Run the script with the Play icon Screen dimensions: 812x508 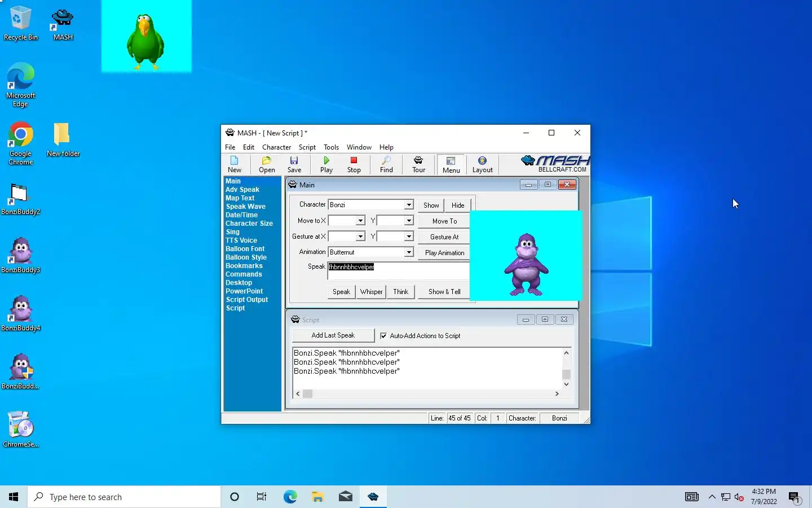(x=326, y=164)
